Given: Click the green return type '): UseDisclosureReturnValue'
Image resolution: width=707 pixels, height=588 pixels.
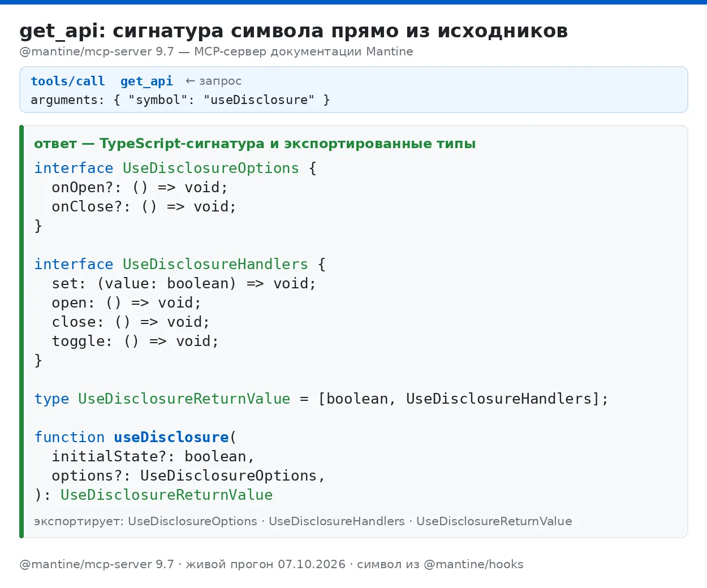Looking at the screenshot, I should coord(153,495).
